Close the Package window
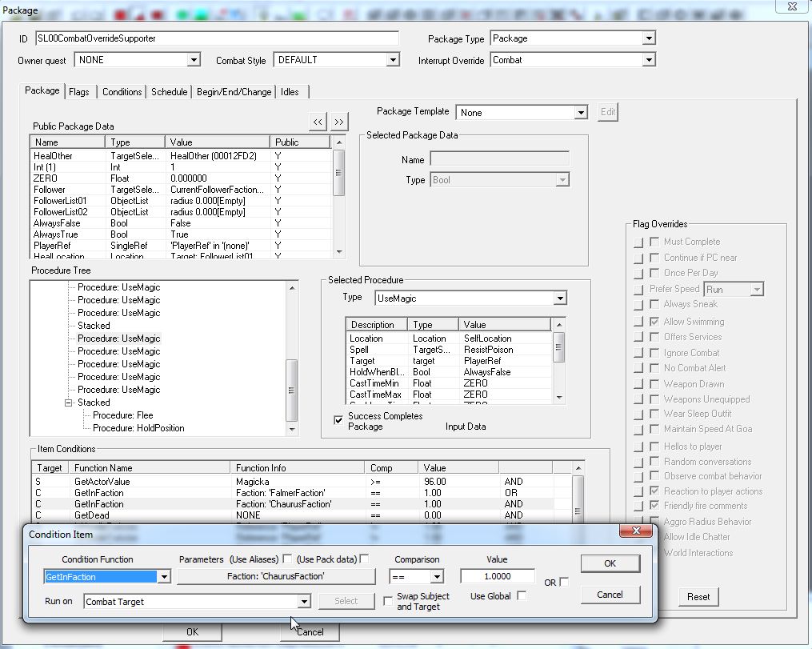Image resolution: width=812 pixels, height=649 pixels. point(790,7)
